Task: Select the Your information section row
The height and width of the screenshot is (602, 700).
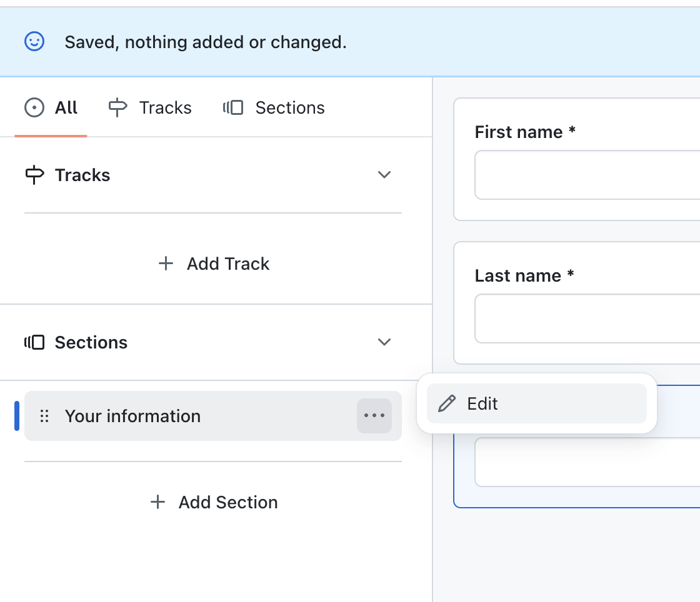Action: pos(187,417)
